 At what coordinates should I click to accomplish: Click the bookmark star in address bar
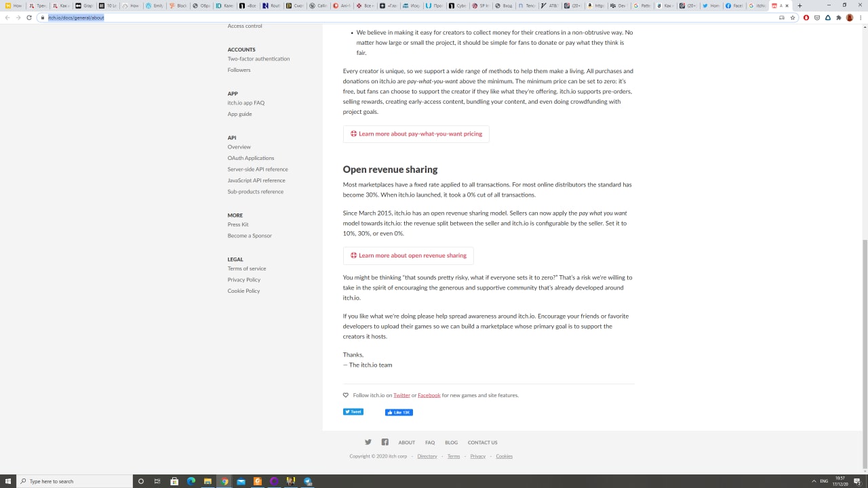[792, 18]
